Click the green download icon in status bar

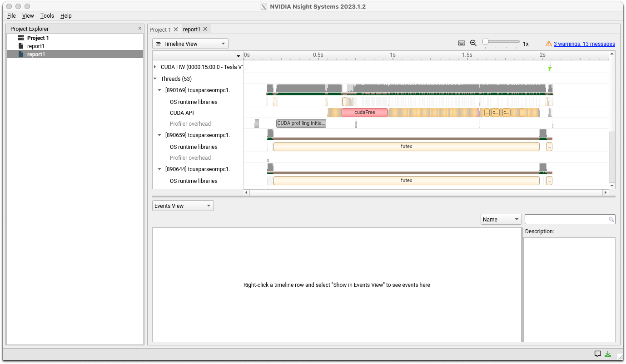click(x=608, y=354)
